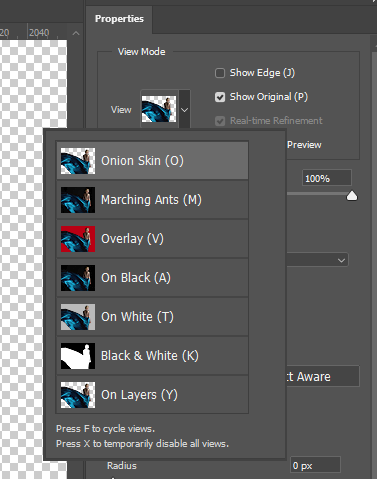Switch to On White (T) view

click(152, 317)
